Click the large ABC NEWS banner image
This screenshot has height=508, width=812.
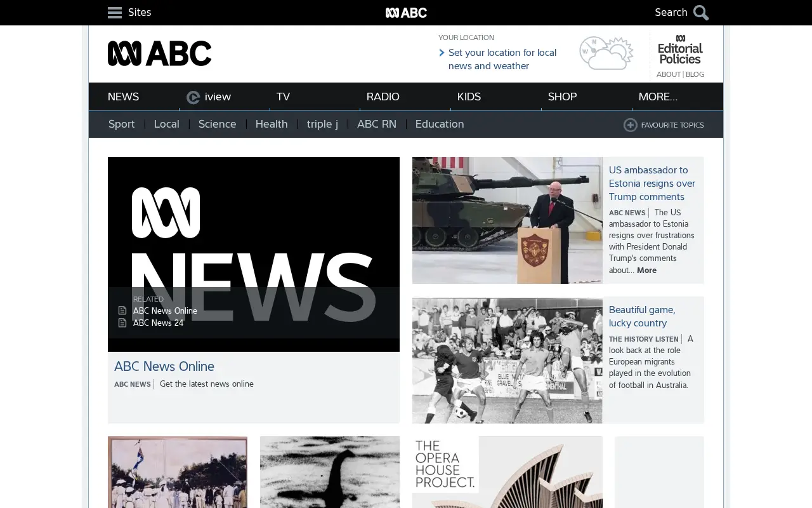[x=254, y=254]
